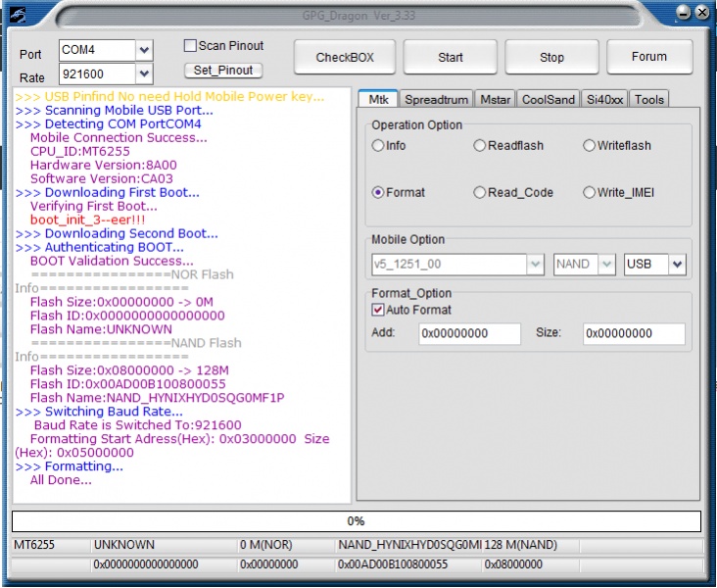
Task: Switch to the Si40xx tab
Action: (x=604, y=100)
